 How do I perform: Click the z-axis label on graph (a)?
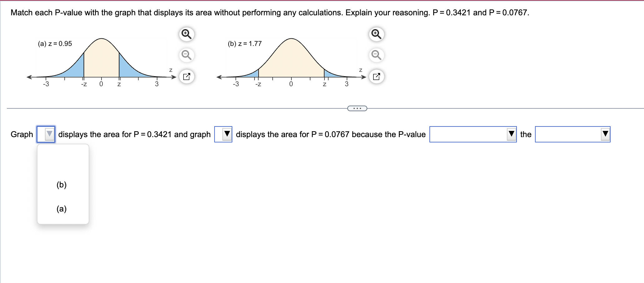point(171,70)
